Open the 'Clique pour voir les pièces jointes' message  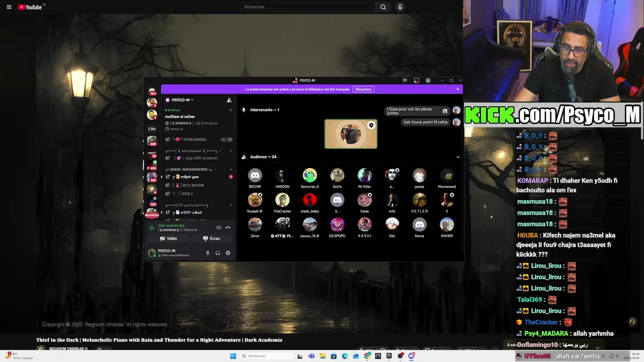[x=417, y=111]
